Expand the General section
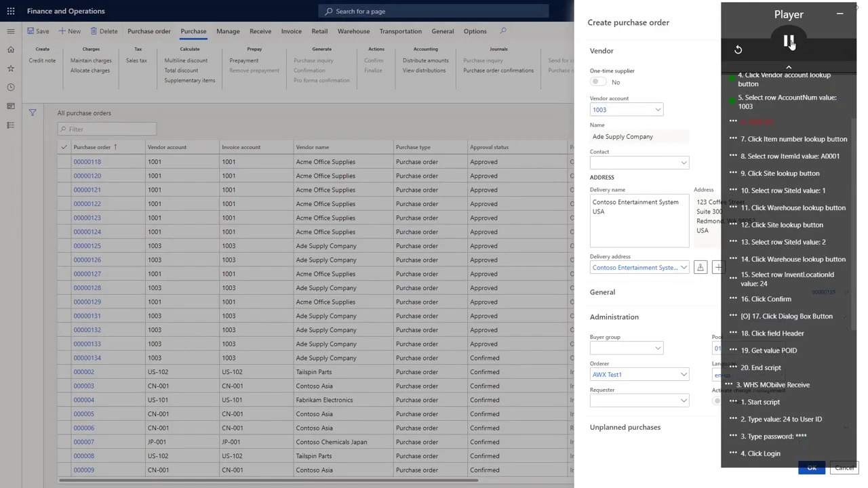868x488 pixels. pos(602,292)
